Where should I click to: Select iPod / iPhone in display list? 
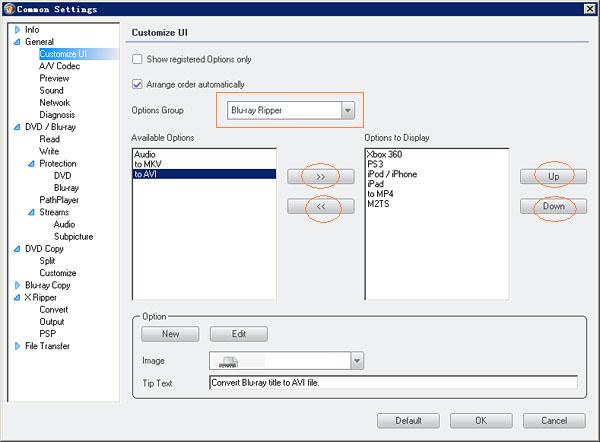click(x=437, y=174)
